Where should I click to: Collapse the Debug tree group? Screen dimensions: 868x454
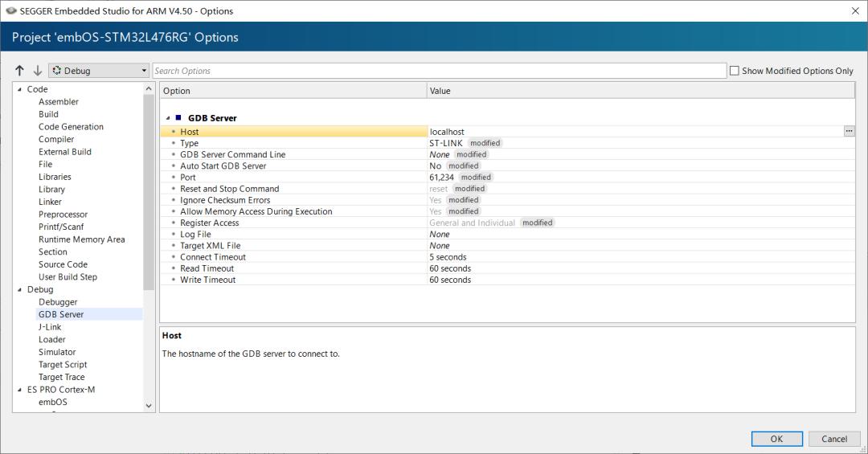[x=19, y=289]
